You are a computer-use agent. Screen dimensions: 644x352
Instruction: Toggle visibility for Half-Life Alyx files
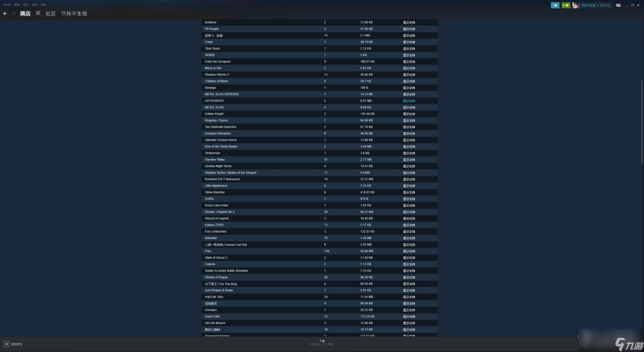coord(409,297)
